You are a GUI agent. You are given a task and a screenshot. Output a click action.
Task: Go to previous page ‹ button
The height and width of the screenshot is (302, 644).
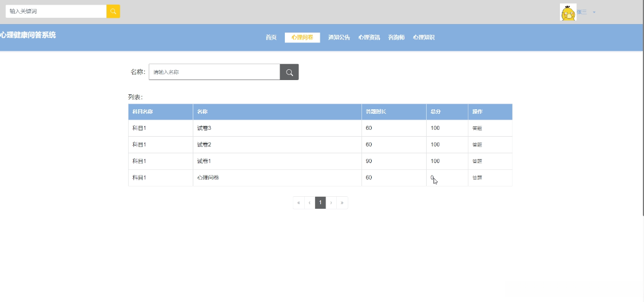pos(309,202)
